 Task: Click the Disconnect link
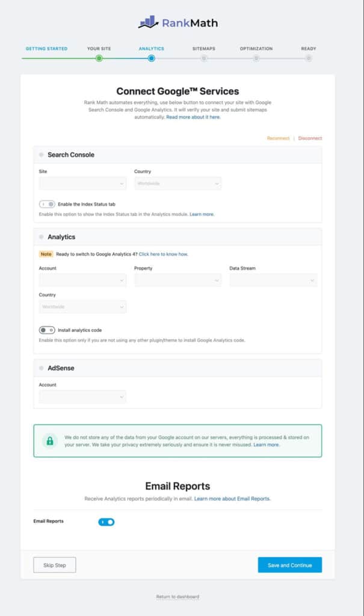point(310,138)
